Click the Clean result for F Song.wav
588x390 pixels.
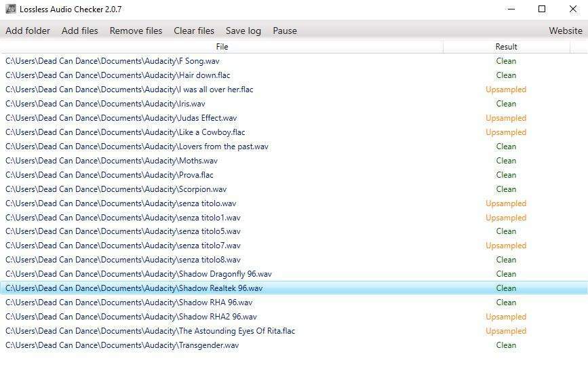(506, 61)
